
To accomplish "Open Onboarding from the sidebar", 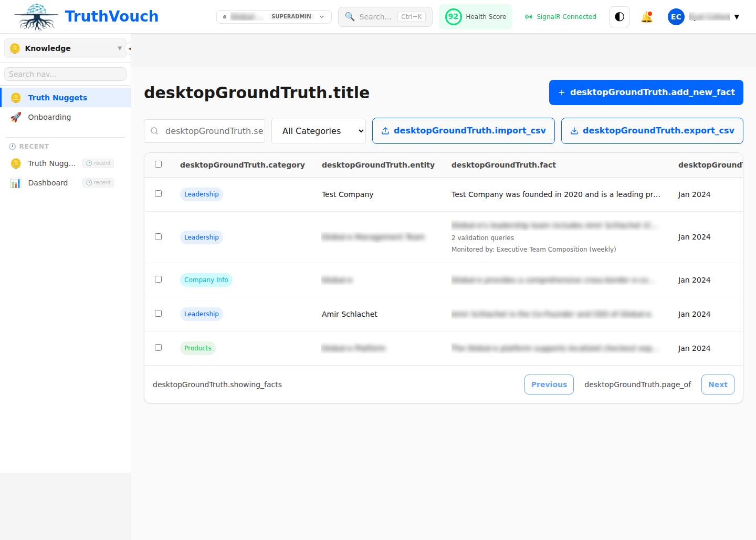I will pyautogui.click(x=48, y=117).
